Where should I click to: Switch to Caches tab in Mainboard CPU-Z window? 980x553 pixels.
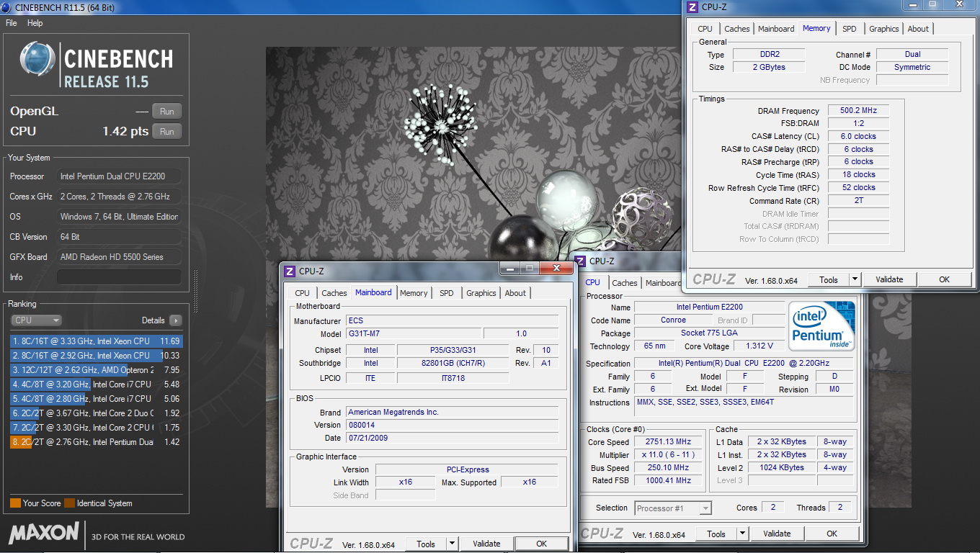(x=334, y=293)
